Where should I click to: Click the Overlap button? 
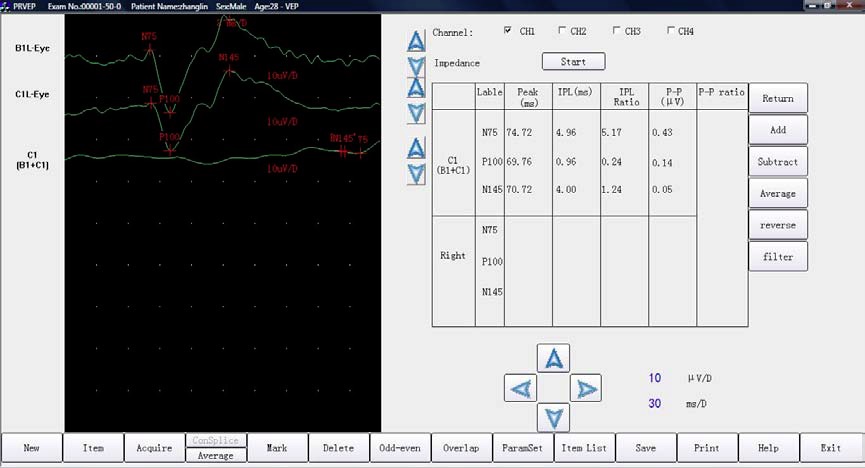(461, 448)
